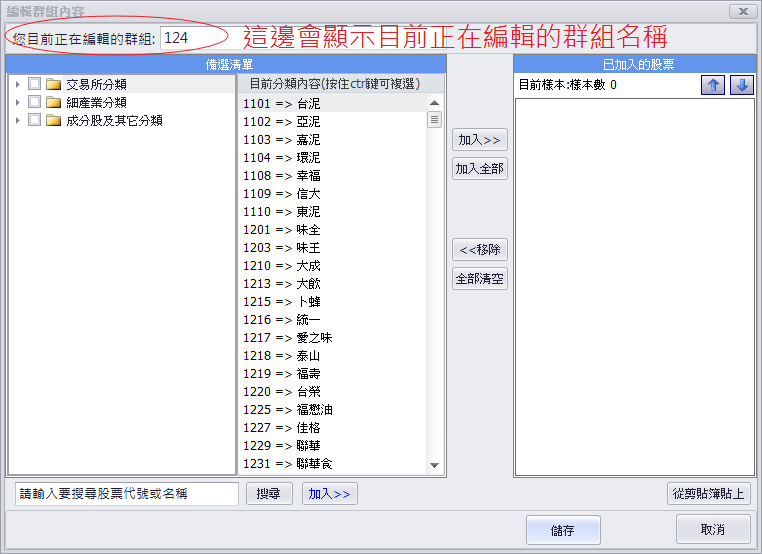Select stock row 1203 => 味王
762x554 pixels.
coord(333,247)
